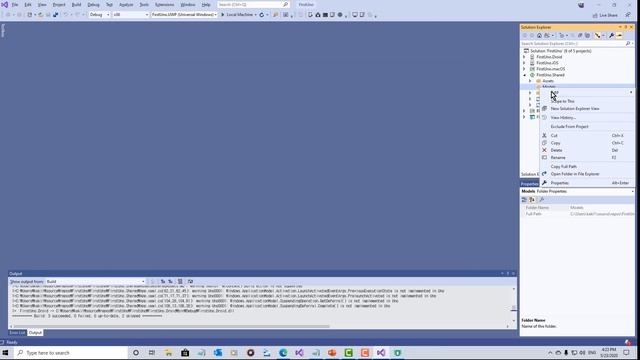Click the restart/refresh icon next to Local Machine
The height and width of the screenshot is (360, 640).
(262, 15)
